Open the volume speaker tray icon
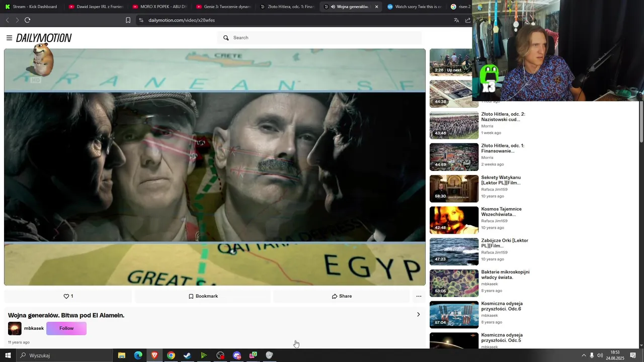644x362 pixels. (600, 355)
